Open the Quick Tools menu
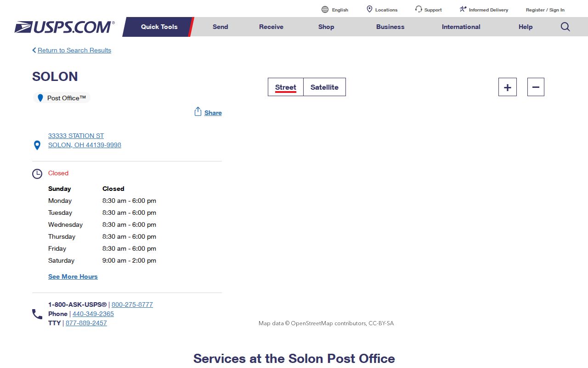The image size is (588, 368). click(158, 27)
